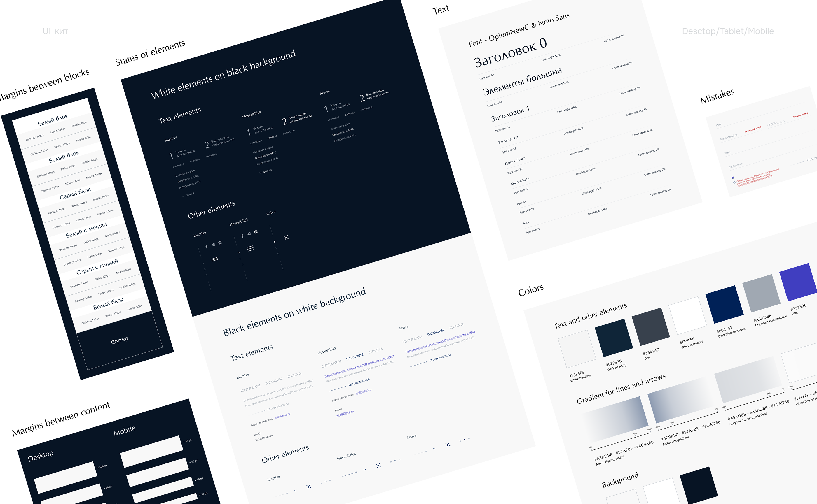Click the Facebook icon in Inactive column

207,247
